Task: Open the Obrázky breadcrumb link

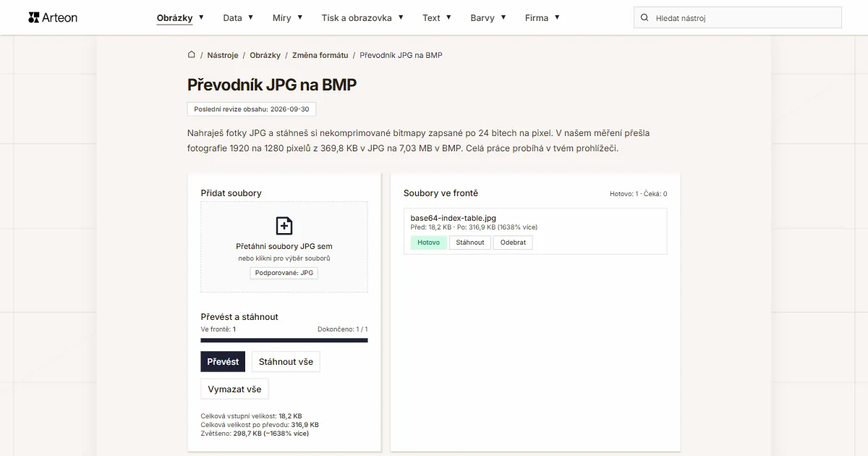Action: (265, 55)
